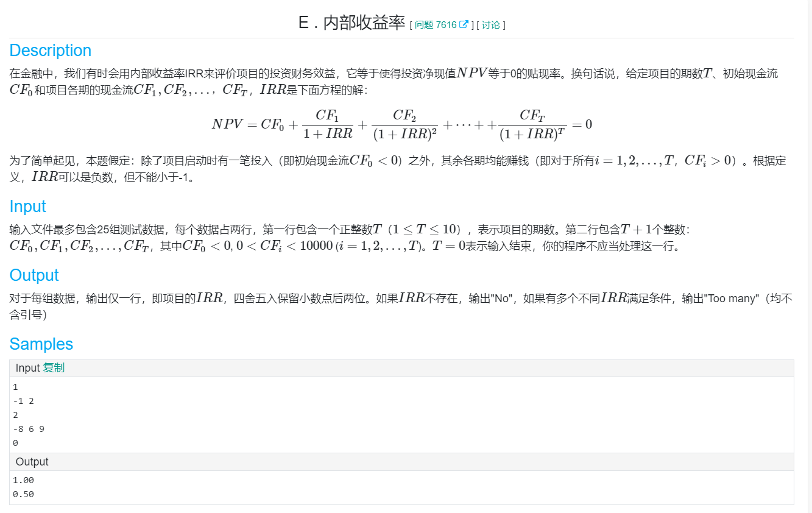Click the first sample input line 1
The image size is (812, 513).
[x=14, y=386]
